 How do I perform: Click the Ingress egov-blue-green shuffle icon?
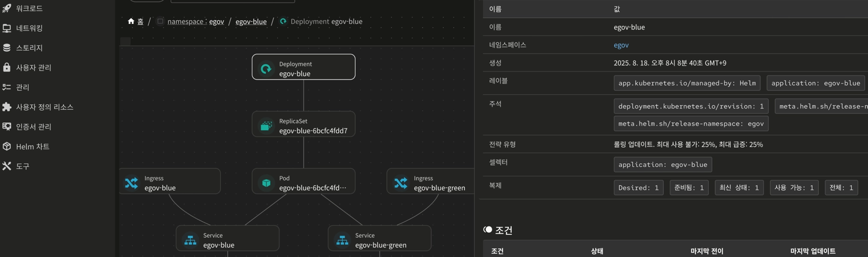(401, 183)
